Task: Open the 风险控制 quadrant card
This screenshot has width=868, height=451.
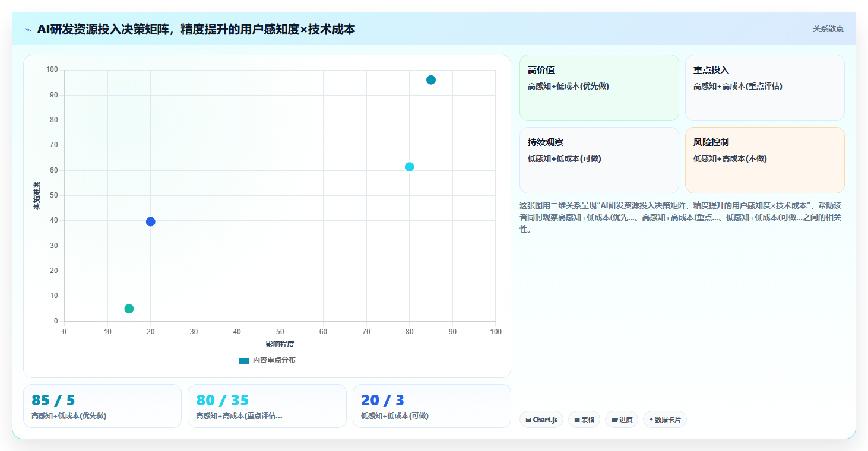Action: [765, 160]
